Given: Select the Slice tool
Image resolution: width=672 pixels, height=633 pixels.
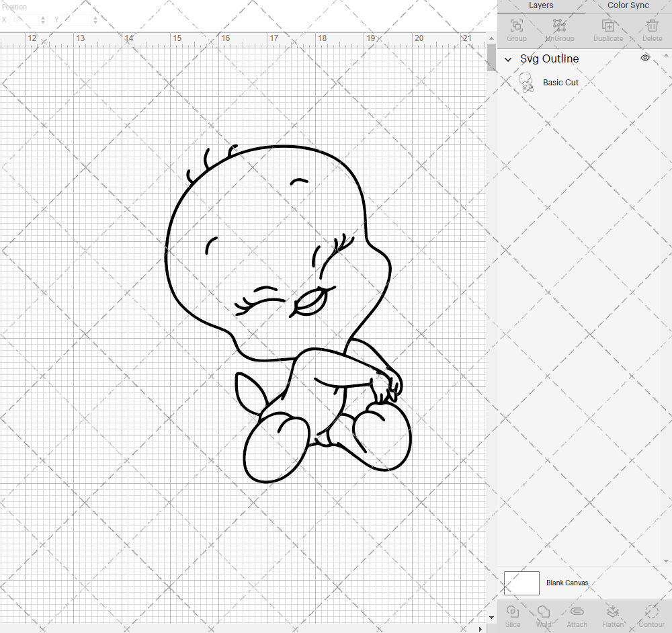Looking at the screenshot, I should coord(513,615).
